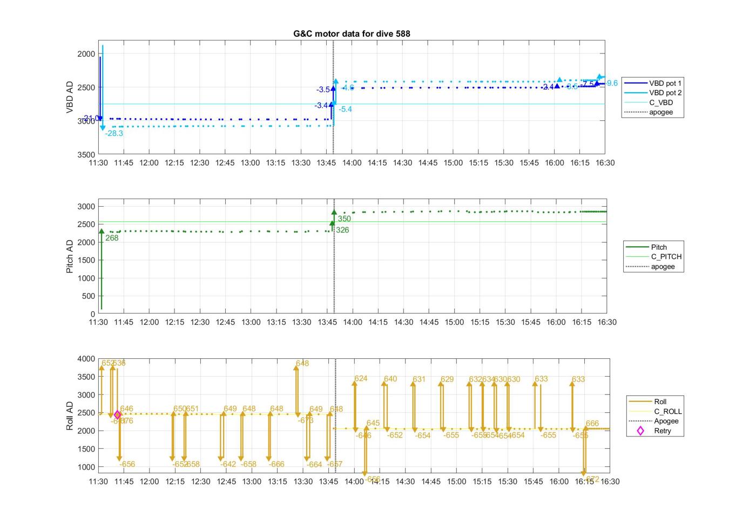Viewport: 756px width, 532px height.
Task: Click the -5.4 data label on VBD plot
Action: tap(345, 109)
